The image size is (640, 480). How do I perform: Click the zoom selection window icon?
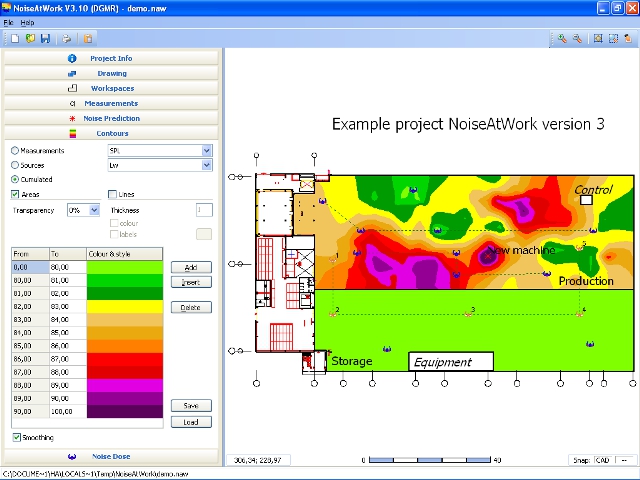[x=613, y=39]
